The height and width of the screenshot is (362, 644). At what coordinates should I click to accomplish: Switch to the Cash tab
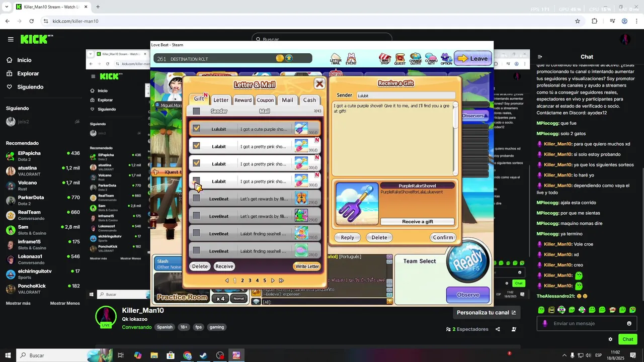[x=309, y=100]
